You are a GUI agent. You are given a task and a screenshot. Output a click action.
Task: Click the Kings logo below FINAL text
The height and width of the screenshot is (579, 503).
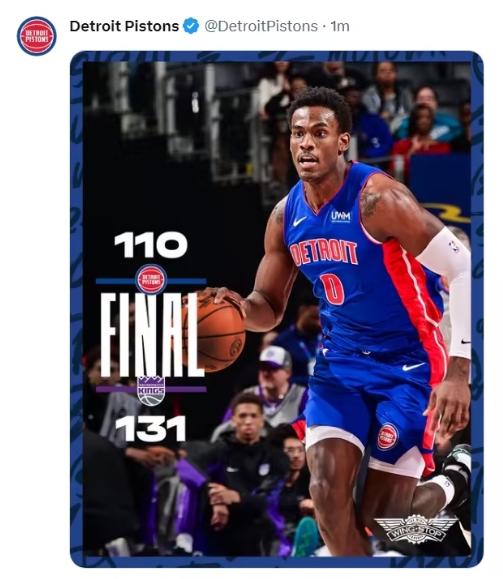click(151, 391)
